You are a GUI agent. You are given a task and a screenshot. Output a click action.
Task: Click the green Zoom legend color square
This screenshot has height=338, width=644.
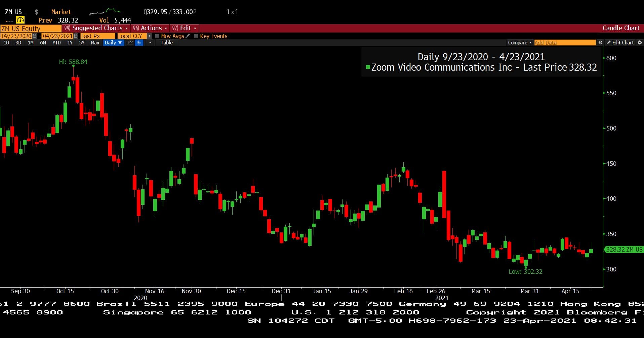pos(368,67)
